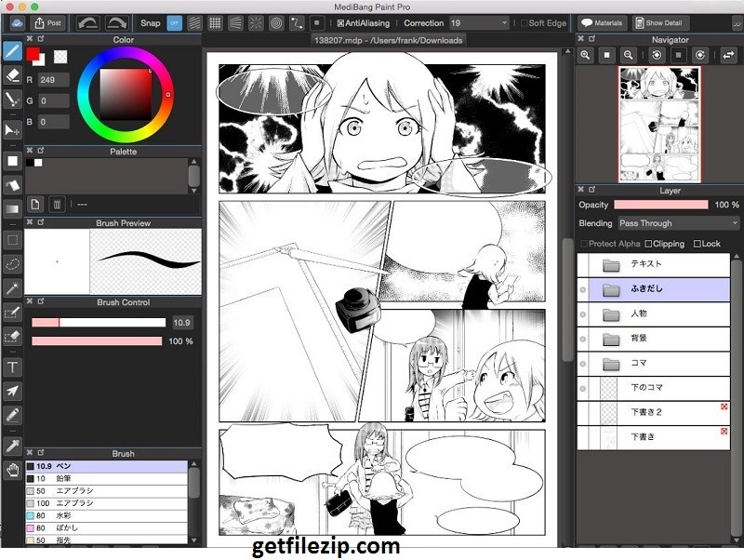This screenshot has width=744, height=560.
Task: Hide the 人物 layer folder
Action: pos(583,314)
